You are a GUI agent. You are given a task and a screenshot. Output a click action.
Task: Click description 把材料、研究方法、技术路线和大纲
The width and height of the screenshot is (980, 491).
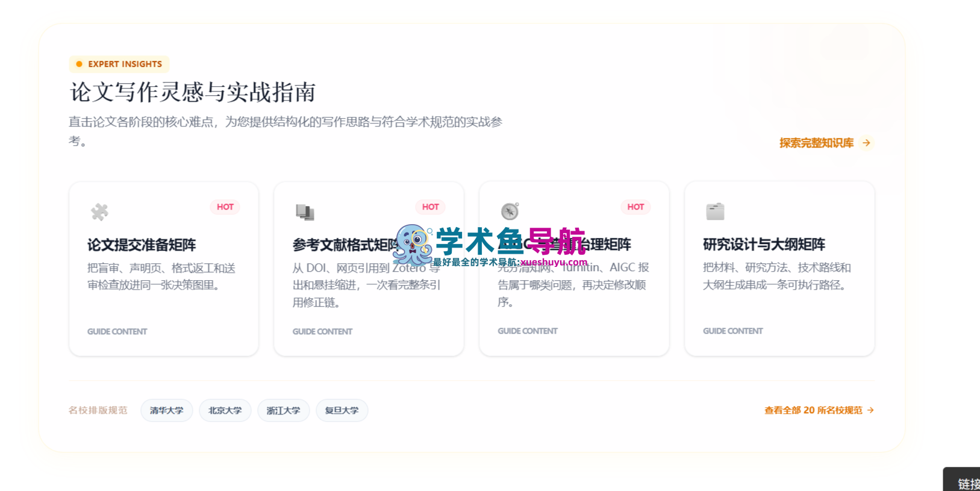tap(777, 276)
